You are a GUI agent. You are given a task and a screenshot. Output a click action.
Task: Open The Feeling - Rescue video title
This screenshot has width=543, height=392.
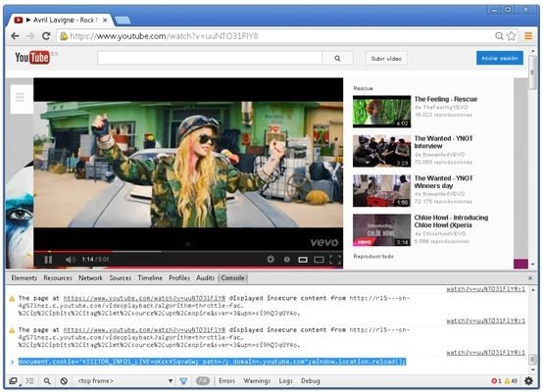pos(446,99)
